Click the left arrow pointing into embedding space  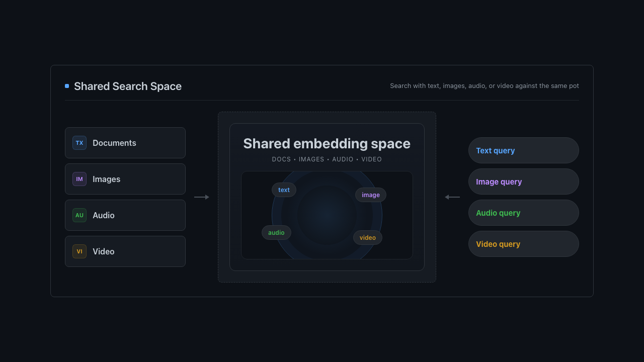click(201, 197)
